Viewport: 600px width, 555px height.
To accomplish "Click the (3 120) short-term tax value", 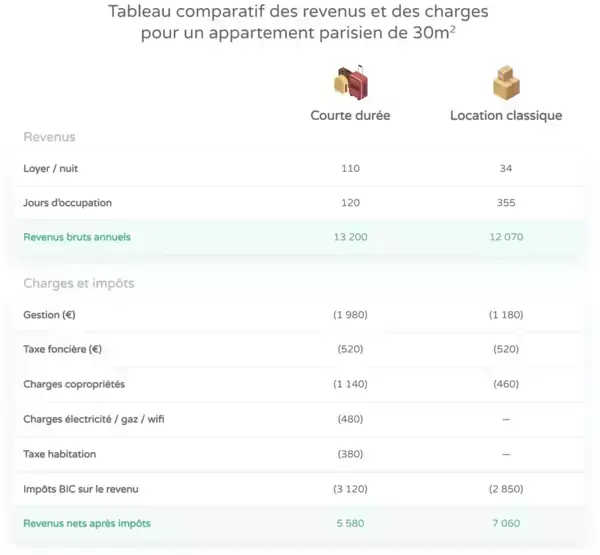I will click(350, 489).
